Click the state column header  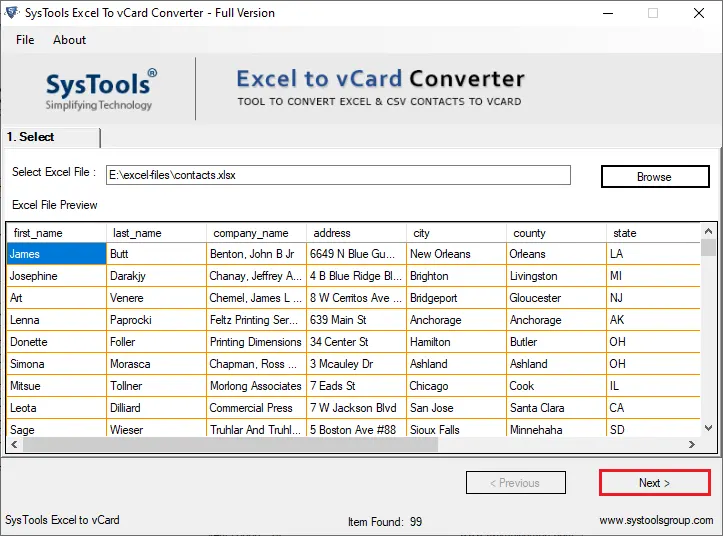pyautogui.click(x=654, y=233)
